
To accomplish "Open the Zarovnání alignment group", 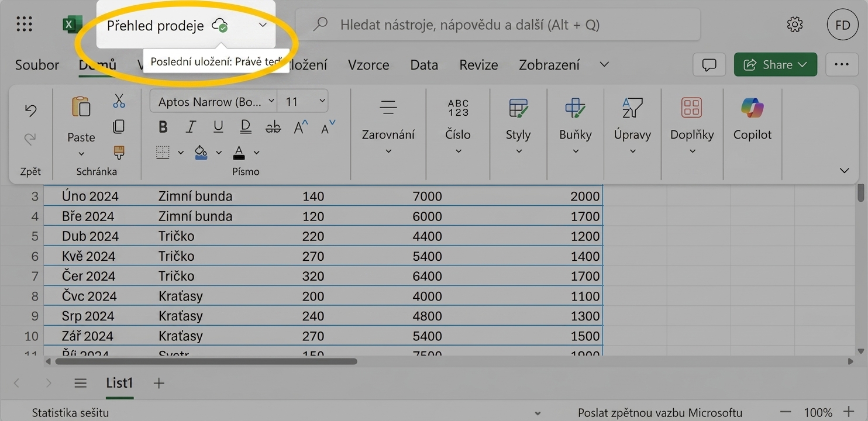I will point(388,126).
